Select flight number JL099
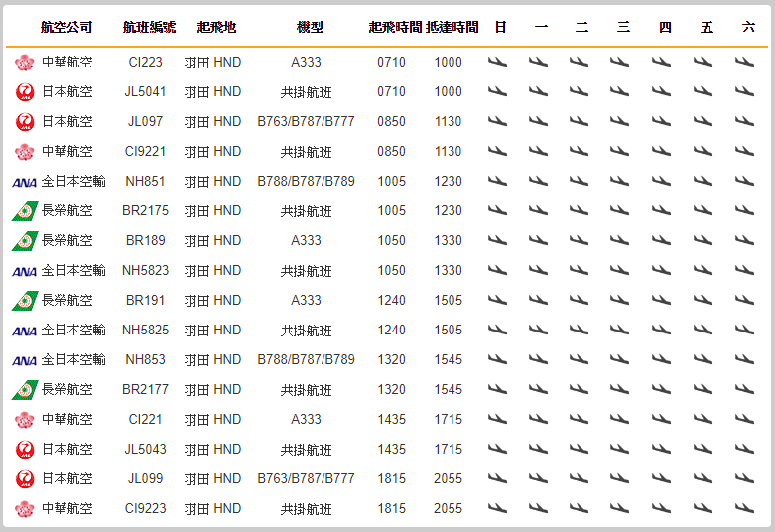 145,478
